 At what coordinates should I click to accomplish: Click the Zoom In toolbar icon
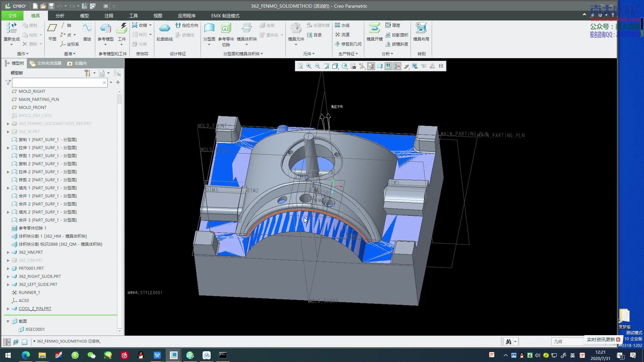tap(309, 66)
